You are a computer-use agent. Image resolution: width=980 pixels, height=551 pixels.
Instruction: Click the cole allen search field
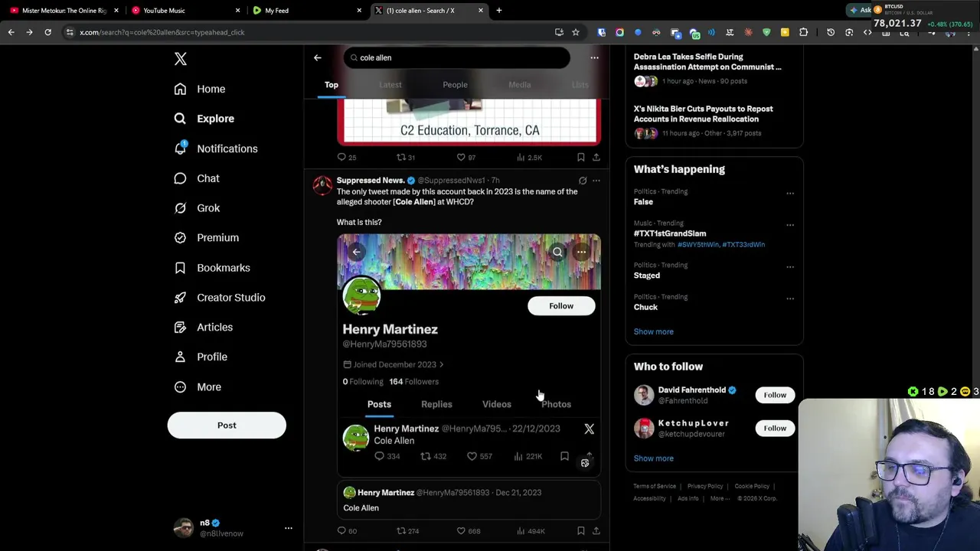click(456, 57)
